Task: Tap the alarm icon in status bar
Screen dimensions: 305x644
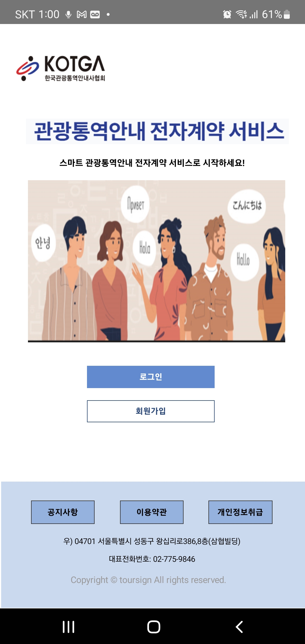Action: click(x=227, y=14)
